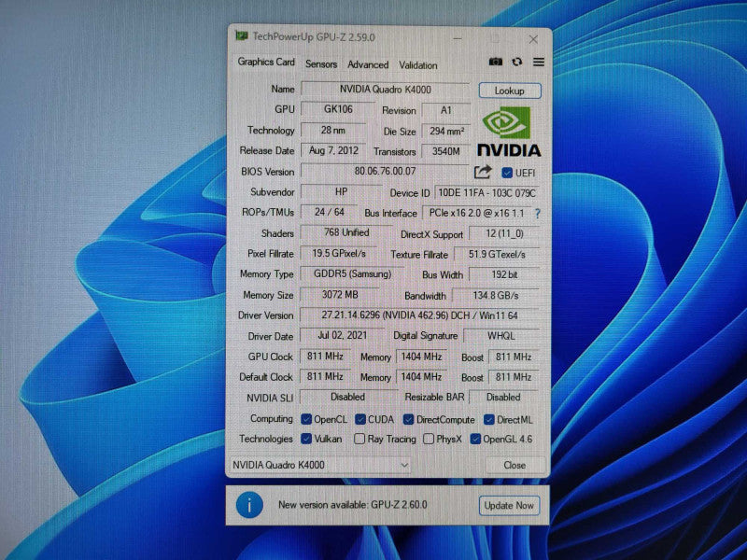This screenshot has width=747, height=560.
Task: Click the Pixel Fillrate value 19.5 GPixel/s
Action: click(339, 253)
